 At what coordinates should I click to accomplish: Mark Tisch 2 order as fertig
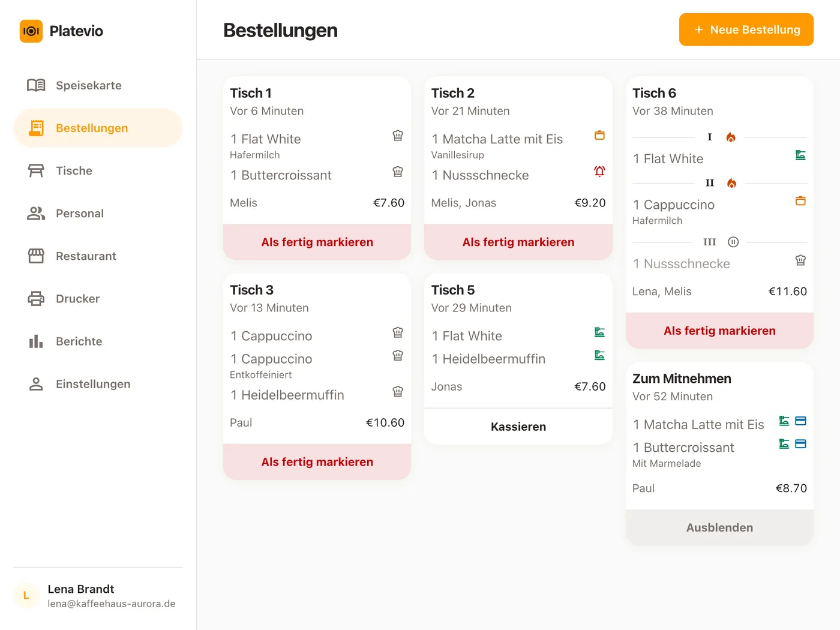click(x=518, y=242)
